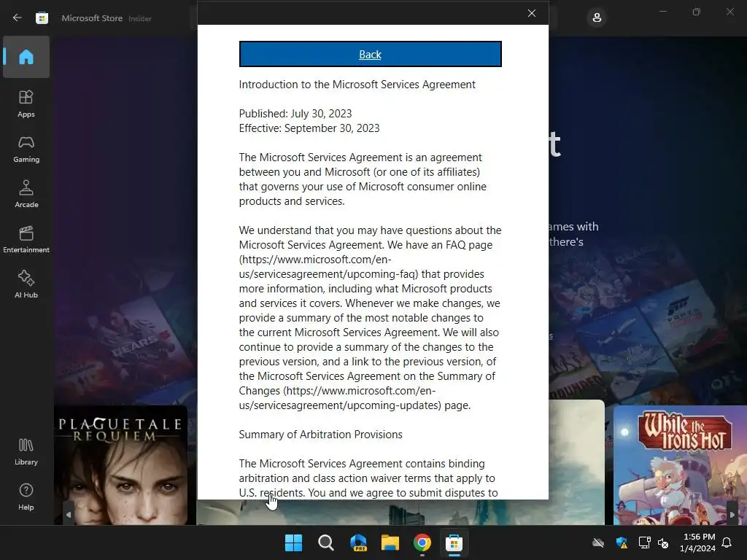Open the Windows Start menu
The width and height of the screenshot is (747, 560).
(293, 542)
